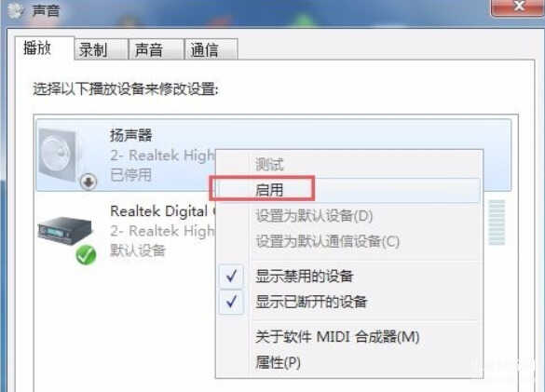Viewport: 545px width, 392px height.
Task: Close the 声音 dialog window
Action: (x=517, y=7)
